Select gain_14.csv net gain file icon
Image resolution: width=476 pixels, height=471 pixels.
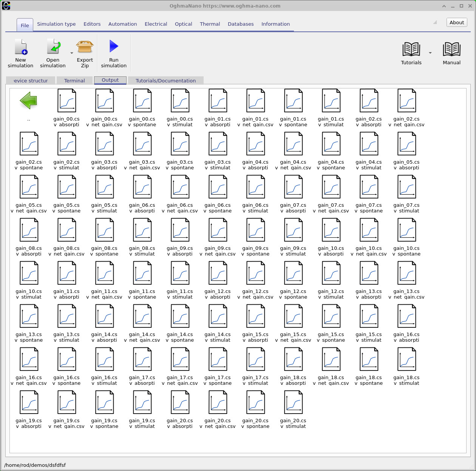[142, 316]
